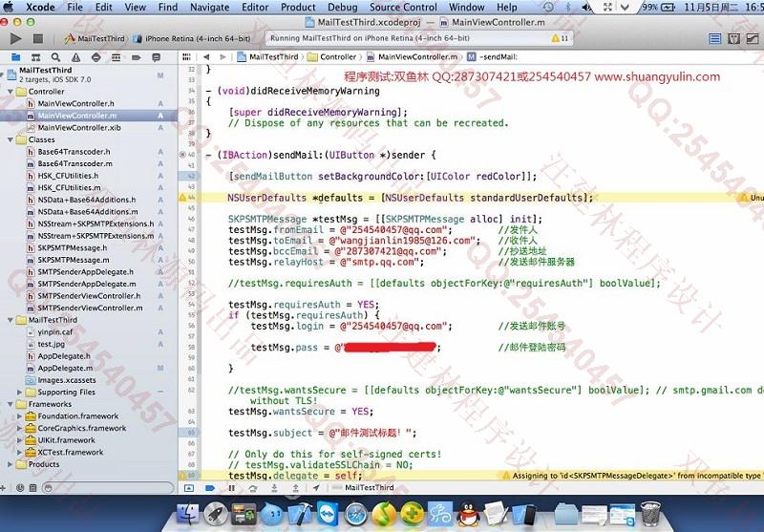Select SKPSMTPMessage.h file
Screen dimensions: 764x532
(x=73, y=248)
